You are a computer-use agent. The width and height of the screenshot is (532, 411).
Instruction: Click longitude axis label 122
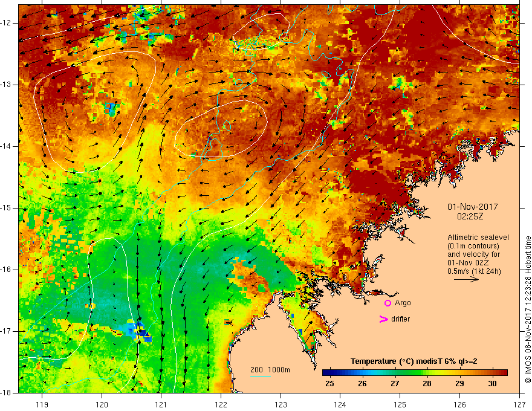tap(221, 404)
